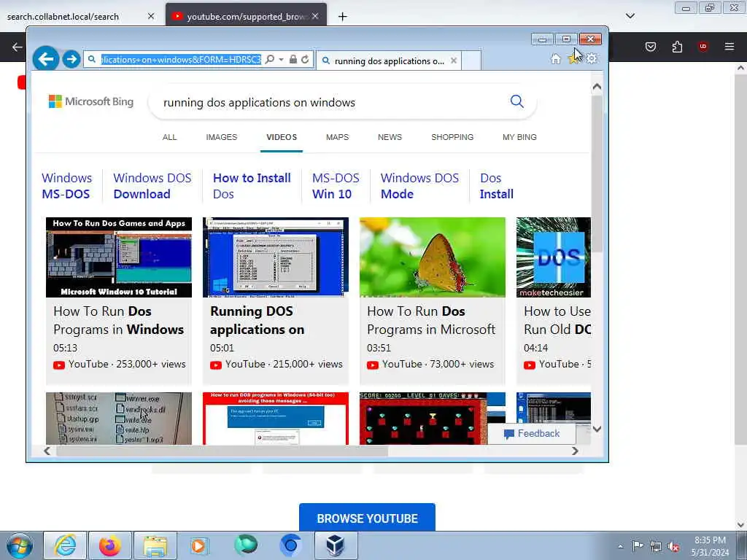Open the IE tools gear icon
The width and height of the screenshot is (747, 560).
click(x=591, y=59)
